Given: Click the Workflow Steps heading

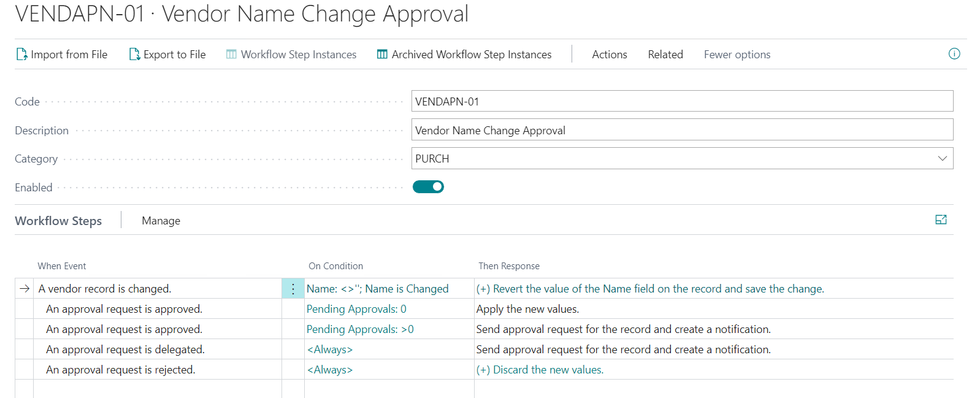Looking at the screenshot, I should [58, 221].
